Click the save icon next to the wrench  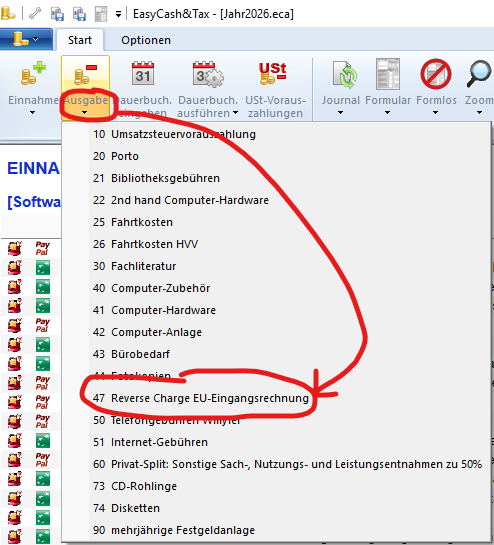pyautogui.click(x=57, y=14)
